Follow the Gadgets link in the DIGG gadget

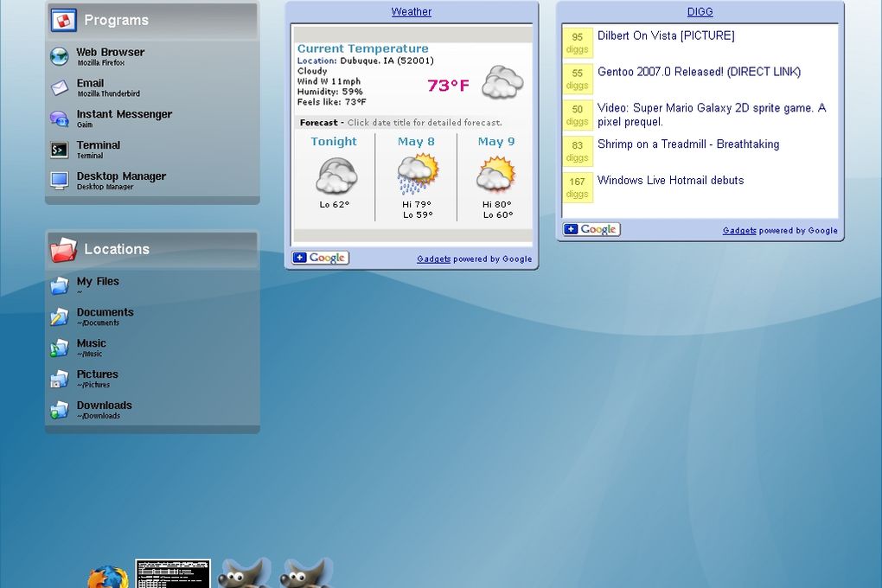739,230
